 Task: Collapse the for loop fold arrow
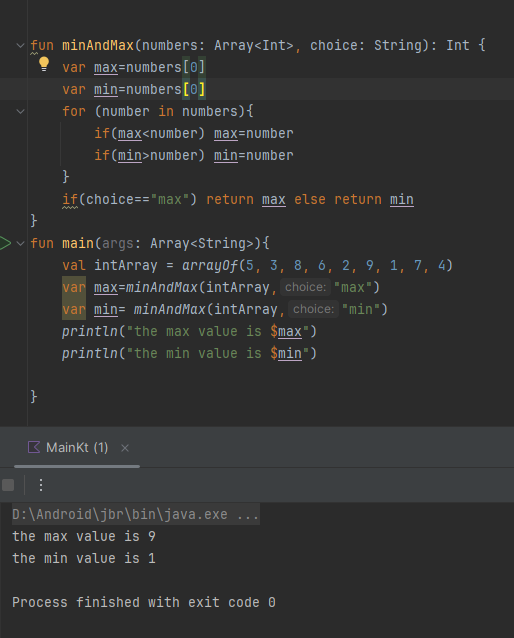click(20, 111)
